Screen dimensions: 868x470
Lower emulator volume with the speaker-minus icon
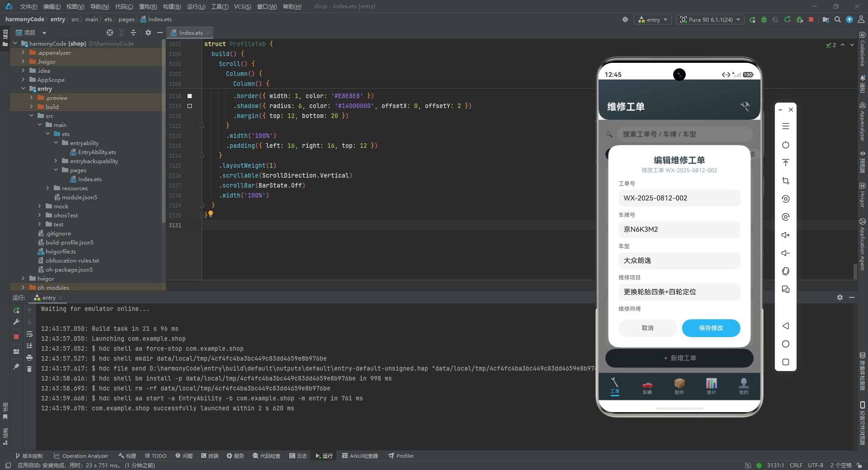point(786,253)
